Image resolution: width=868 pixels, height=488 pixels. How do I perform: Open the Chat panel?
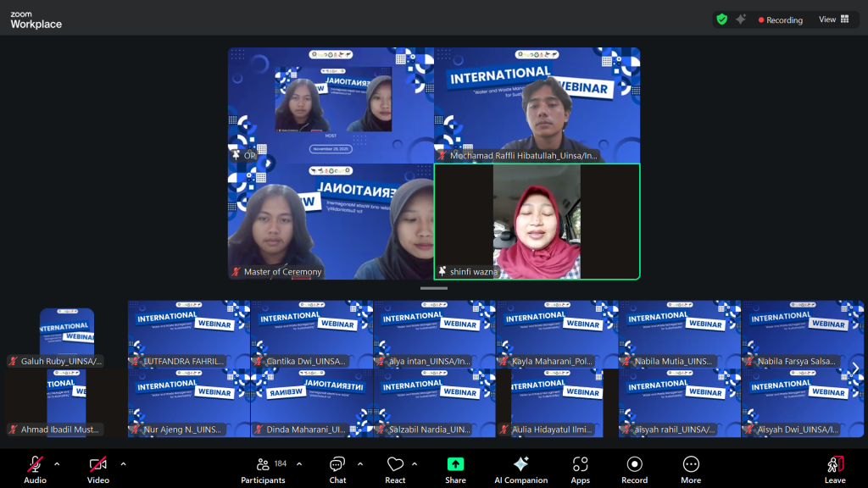point(337,468)
